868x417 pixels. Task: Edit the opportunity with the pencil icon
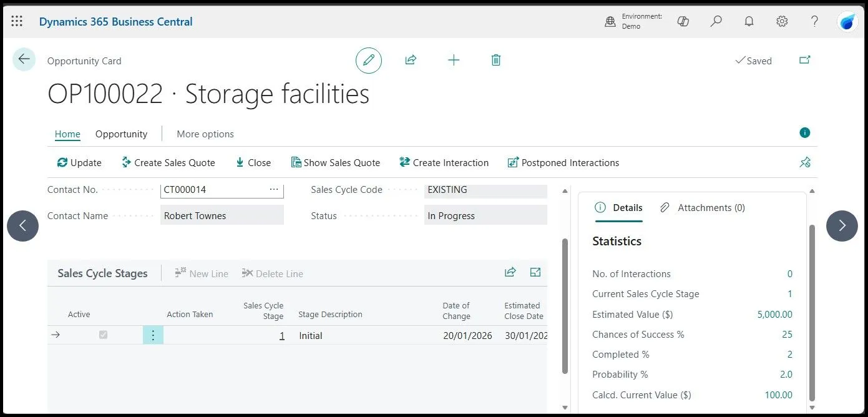point(369,60)
